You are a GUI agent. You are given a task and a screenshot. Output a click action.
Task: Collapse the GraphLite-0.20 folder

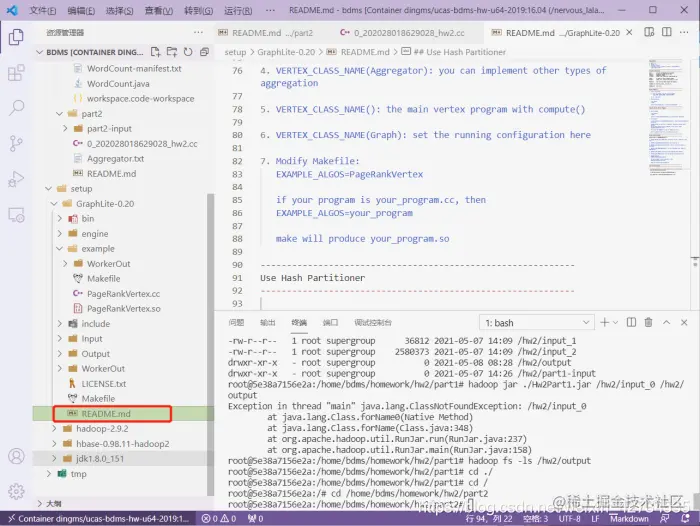54,204
